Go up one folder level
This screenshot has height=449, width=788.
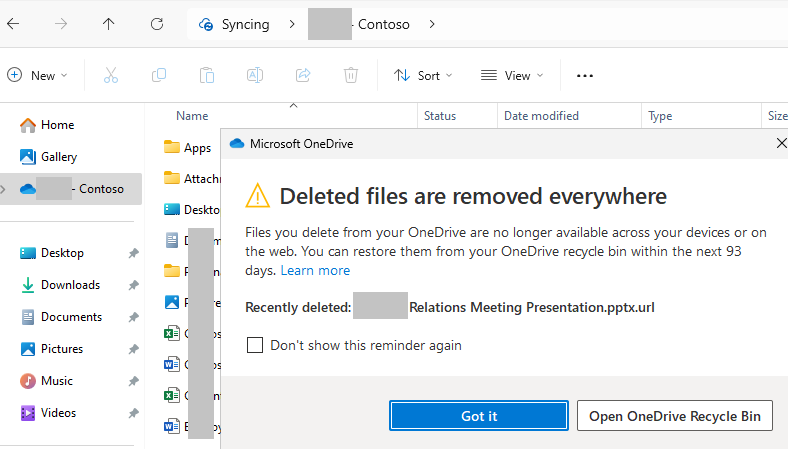108,24
